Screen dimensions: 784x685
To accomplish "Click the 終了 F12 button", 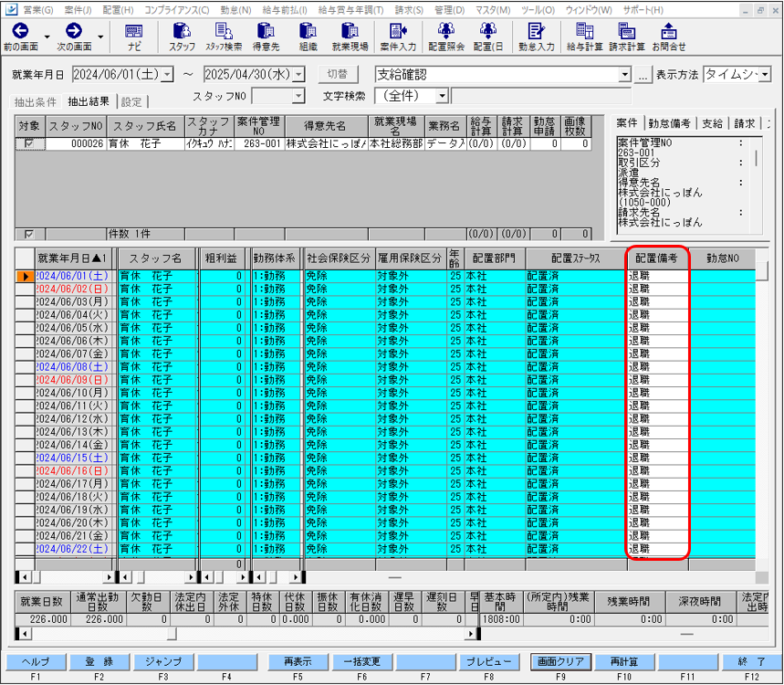I will coord(751,661).
